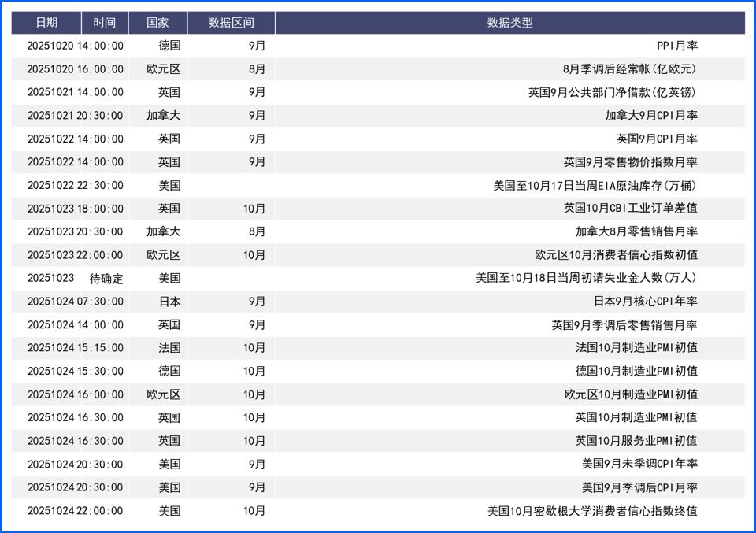Click the 数据区间 column header

tap(231, 23)
